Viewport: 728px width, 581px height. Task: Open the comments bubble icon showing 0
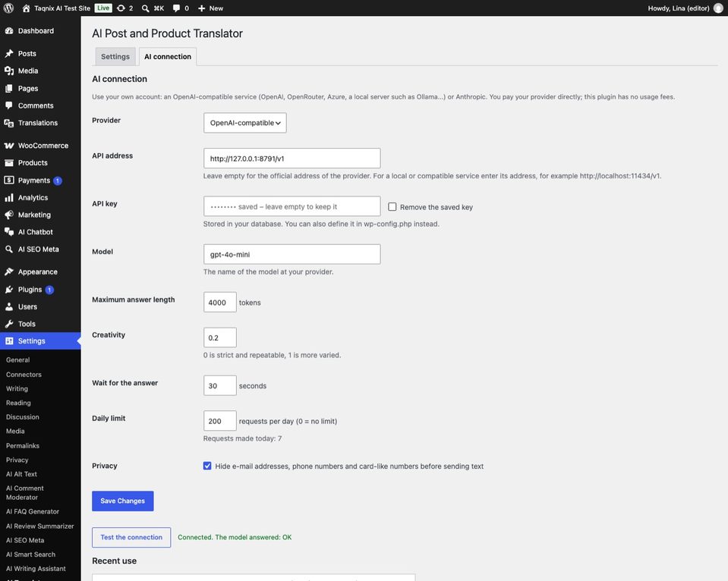(x=176, y=8)
